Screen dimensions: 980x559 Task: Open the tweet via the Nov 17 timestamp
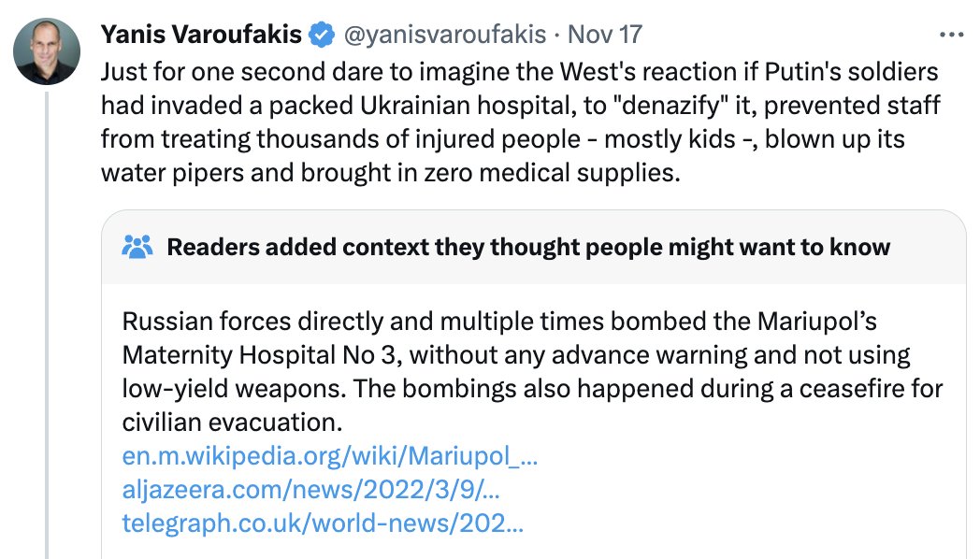(607, 34)
